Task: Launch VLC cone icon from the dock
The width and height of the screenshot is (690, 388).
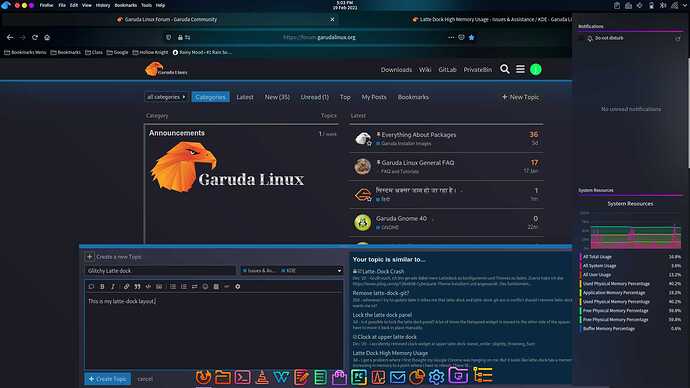Action: [262, 377]
